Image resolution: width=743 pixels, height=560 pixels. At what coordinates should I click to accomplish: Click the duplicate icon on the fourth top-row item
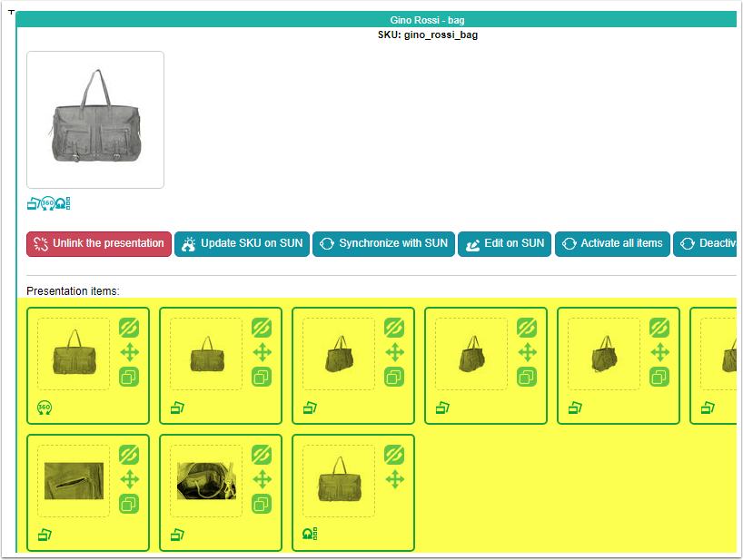point(527,377)
